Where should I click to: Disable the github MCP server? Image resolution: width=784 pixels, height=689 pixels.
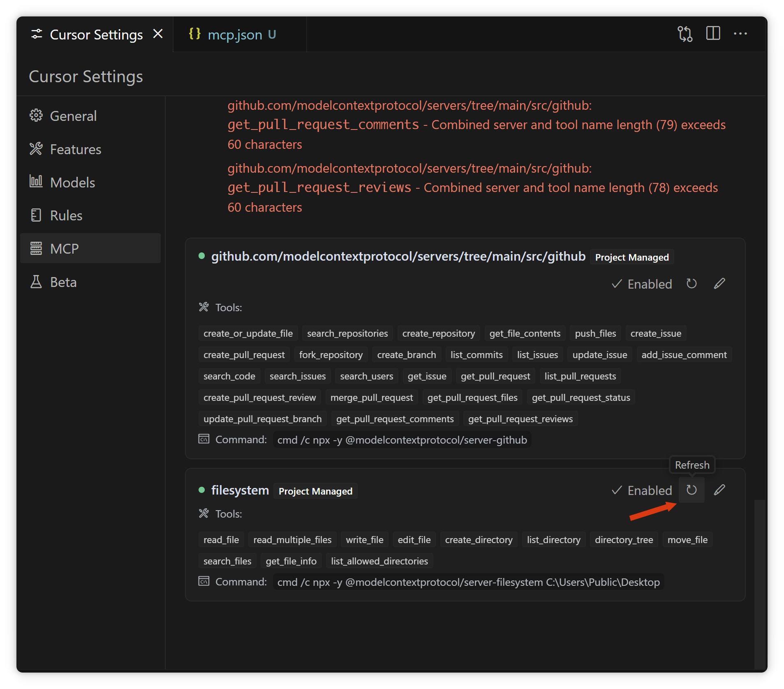642,284
